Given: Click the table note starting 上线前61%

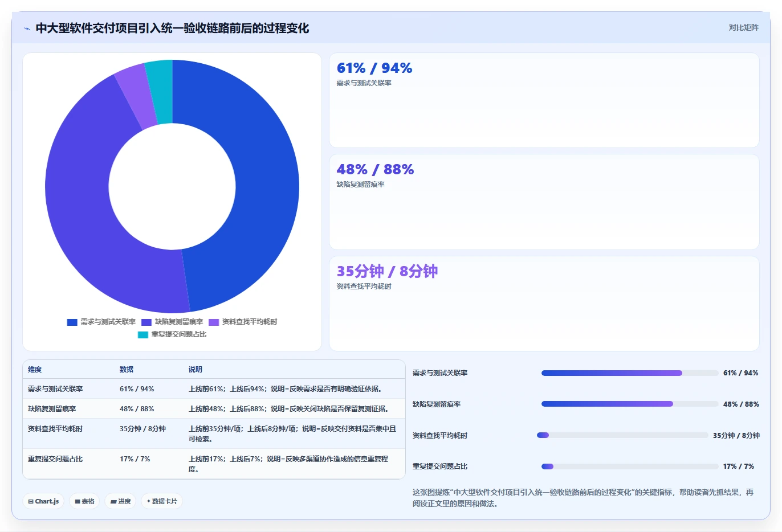Looking at the screenshot, I should coord(287,389).
